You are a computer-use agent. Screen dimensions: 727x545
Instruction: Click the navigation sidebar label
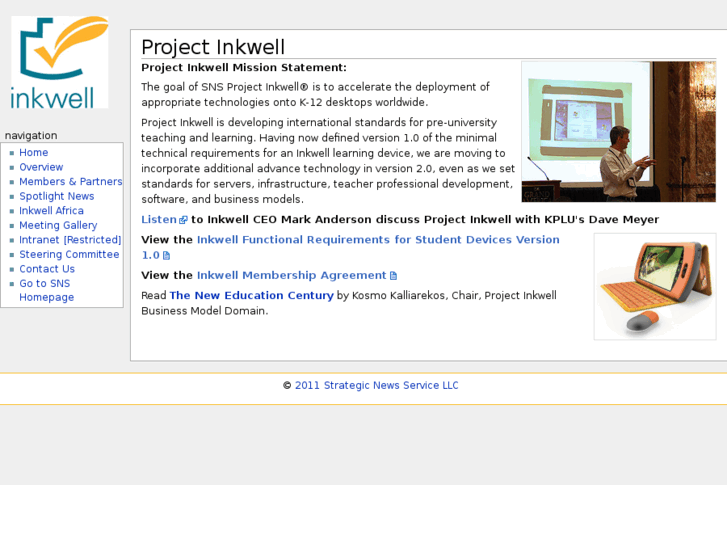(31, 135)
